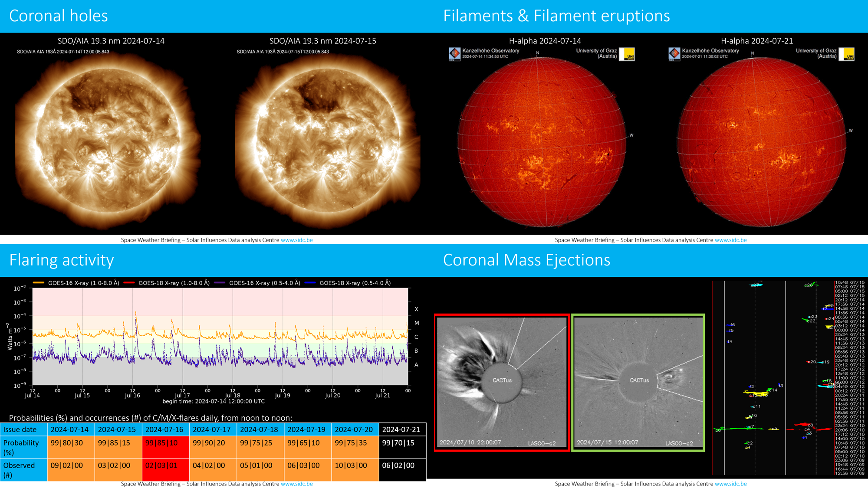Click the blue GOES-18 0.5-4.0 Å legend marker
This screenshot has width=868, height=488.
(x=310, y=283)
